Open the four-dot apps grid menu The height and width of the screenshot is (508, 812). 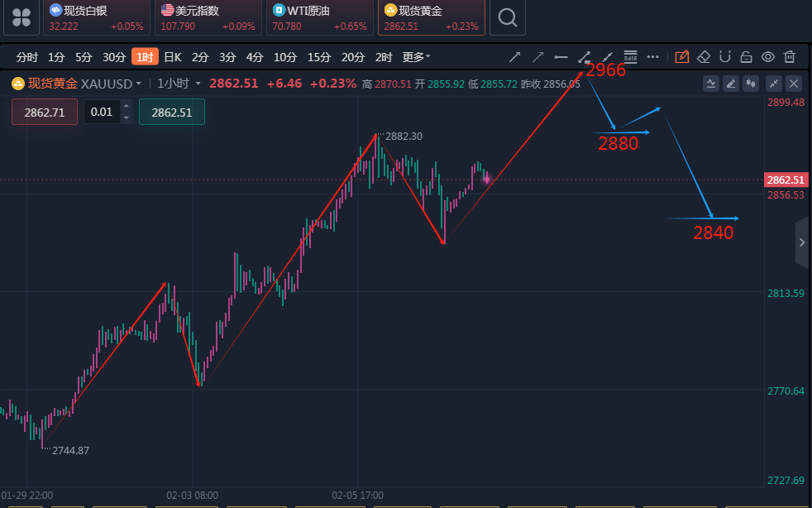pyautogui.click(x=21, y=17)
